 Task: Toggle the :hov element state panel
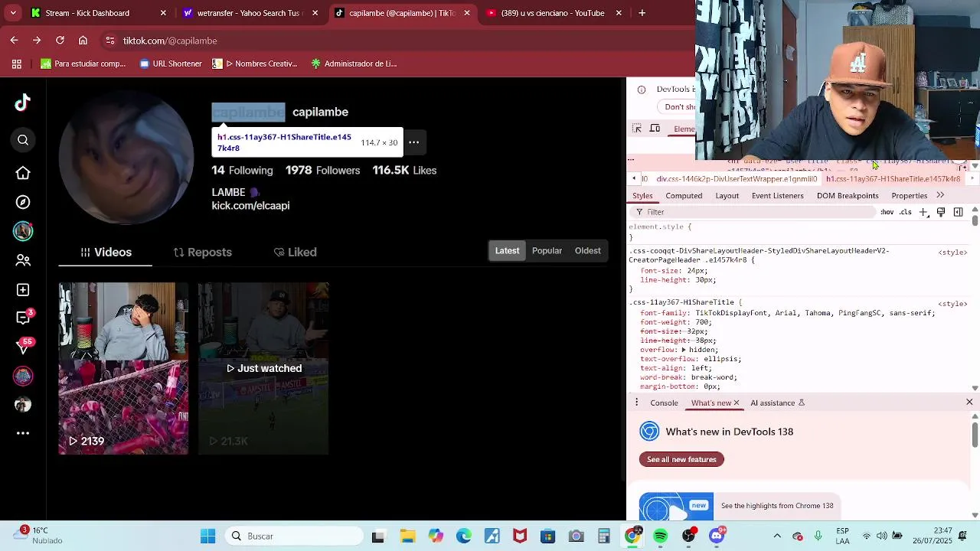(887, 212)
